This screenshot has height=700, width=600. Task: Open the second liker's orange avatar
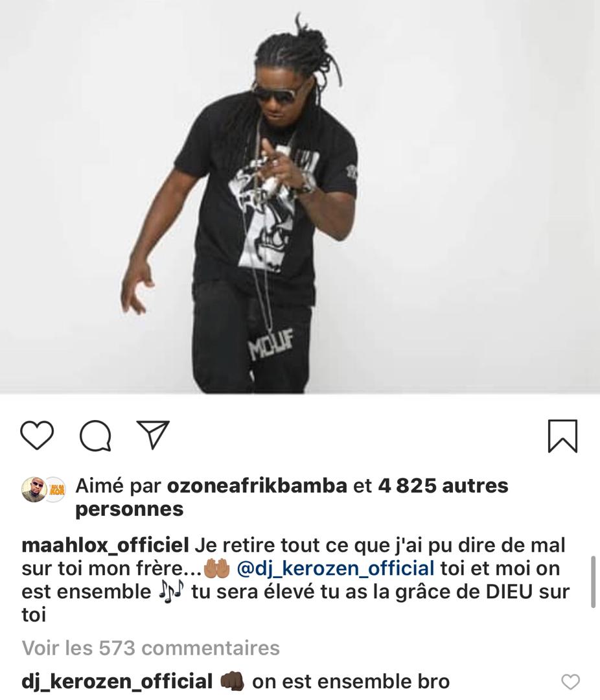pyautogui.click(x=57, y=489)
